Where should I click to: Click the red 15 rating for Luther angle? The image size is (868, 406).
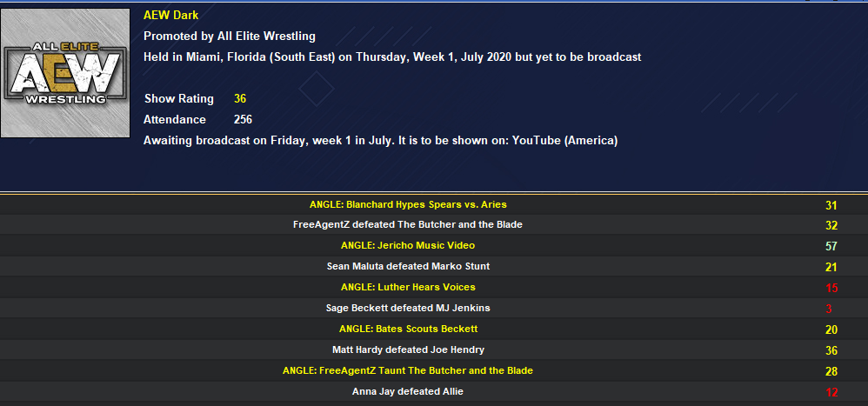831,289
